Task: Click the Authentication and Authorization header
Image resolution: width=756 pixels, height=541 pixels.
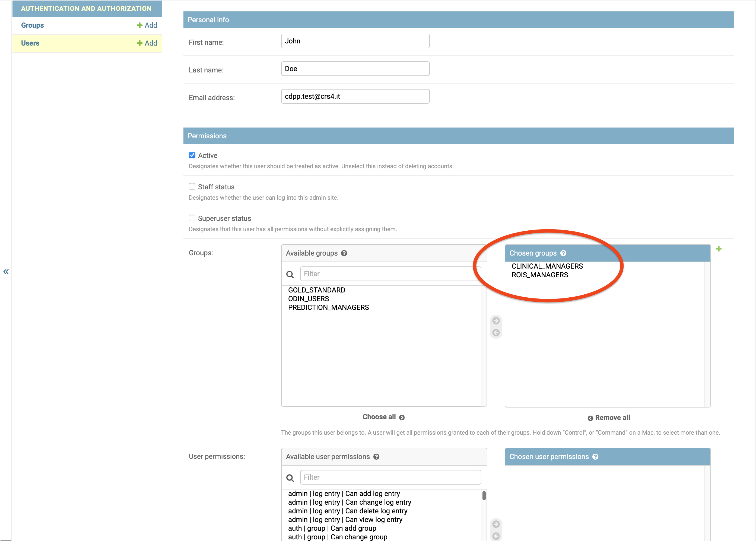Action: click(x=86, y=9)
